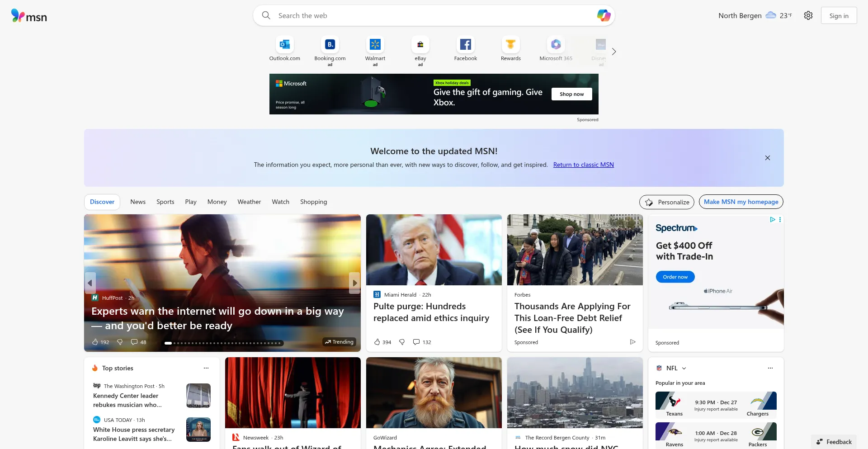
Task: Open the Microsoft 365 quick link icon
Action: pyautogui.click(x=556, y=44)
